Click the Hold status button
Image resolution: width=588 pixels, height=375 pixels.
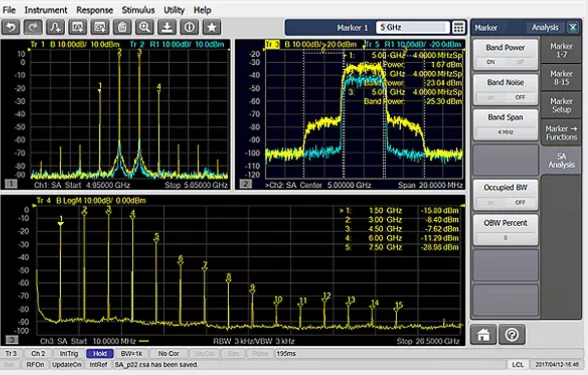click(x=100, y=354)
